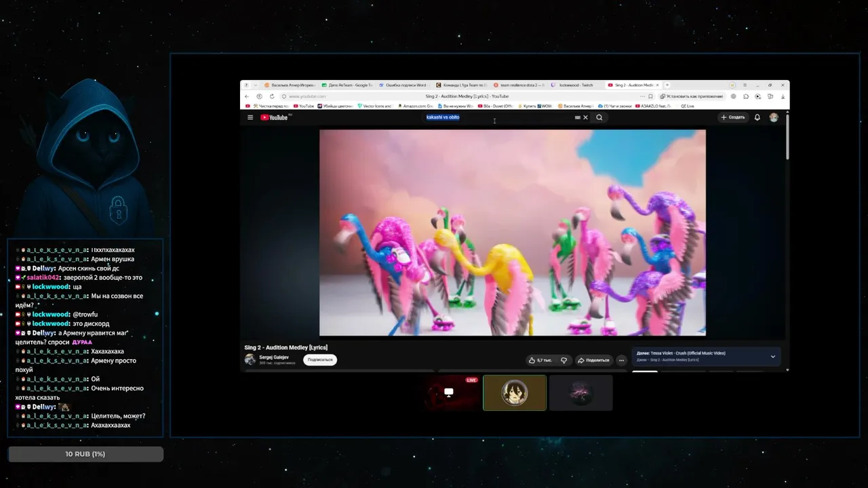Viewport: 868px width, 488px height.
Task: Select the dark purple avatar participant thumbnail
Action: pyautogui.click(x=581, y=393)
